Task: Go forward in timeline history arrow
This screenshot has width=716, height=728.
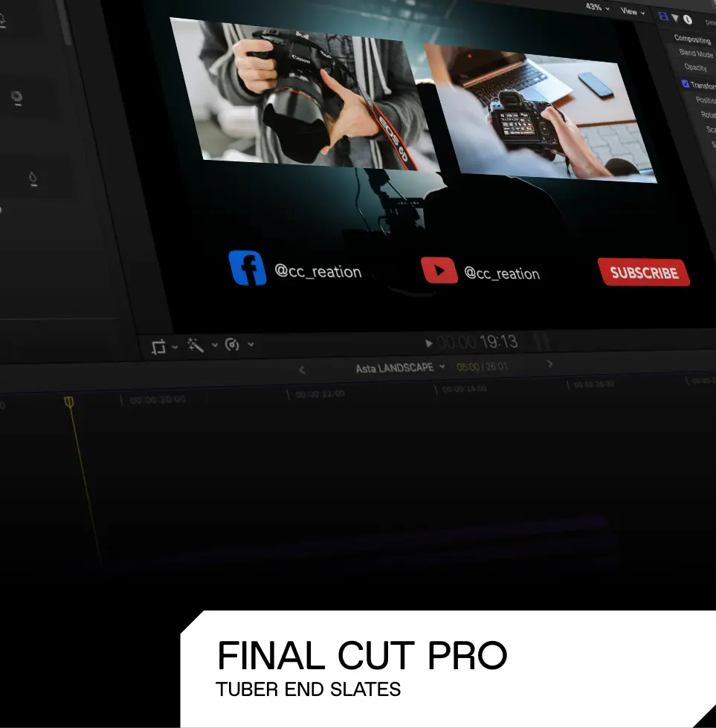Action: tap(550, 364)
